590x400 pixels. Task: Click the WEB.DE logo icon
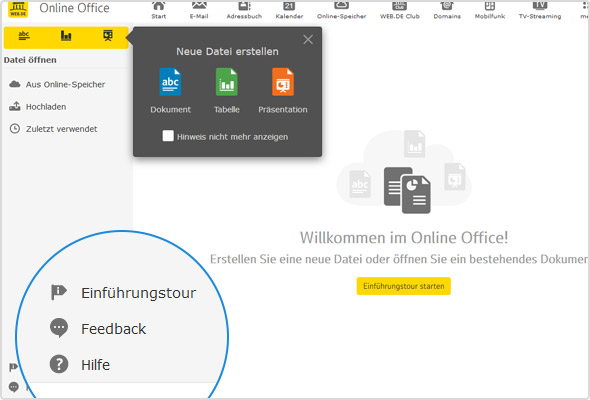(x=18, y=8)
